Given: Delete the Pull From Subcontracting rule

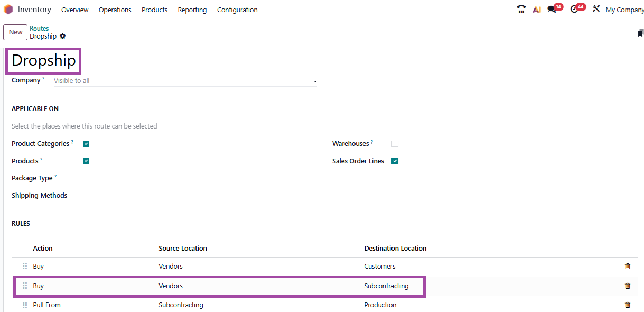Looking at the screenshot, I should point(628,305).
